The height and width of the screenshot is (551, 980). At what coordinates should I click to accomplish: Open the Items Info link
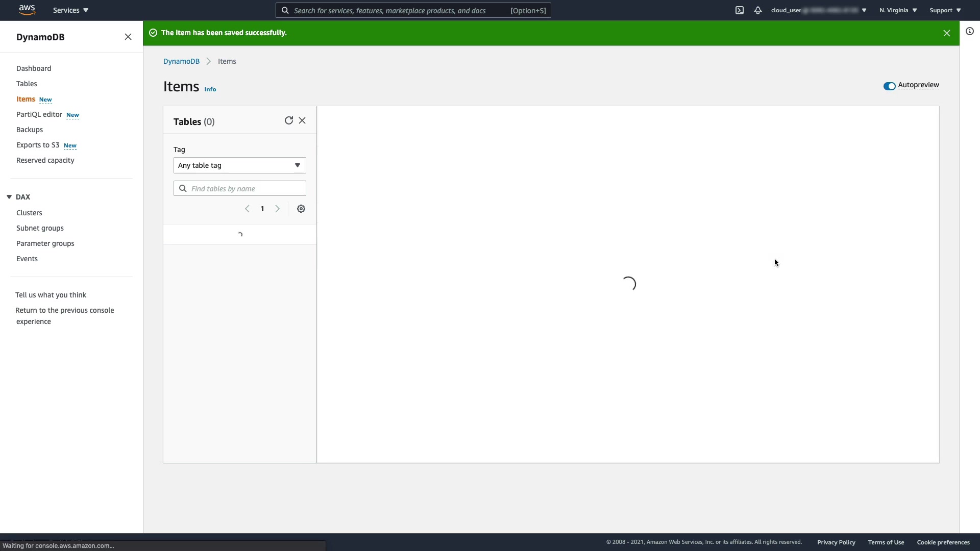[x=210, y=89]
